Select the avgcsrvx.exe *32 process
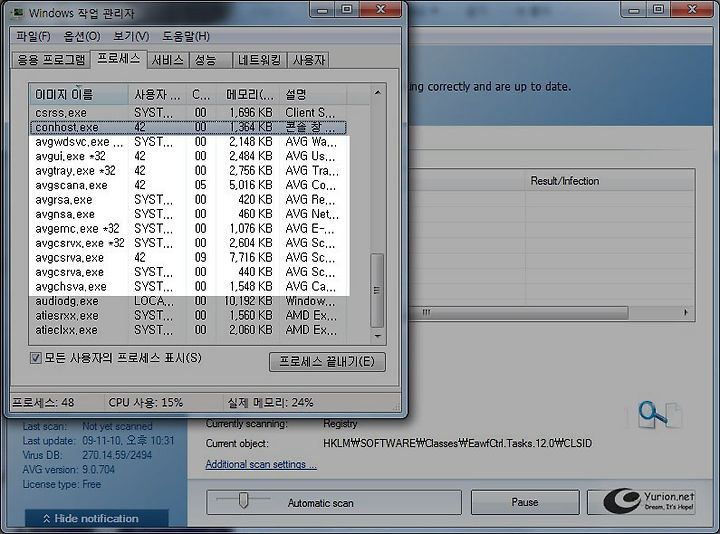720x534 pixels. tap(188, 243)
